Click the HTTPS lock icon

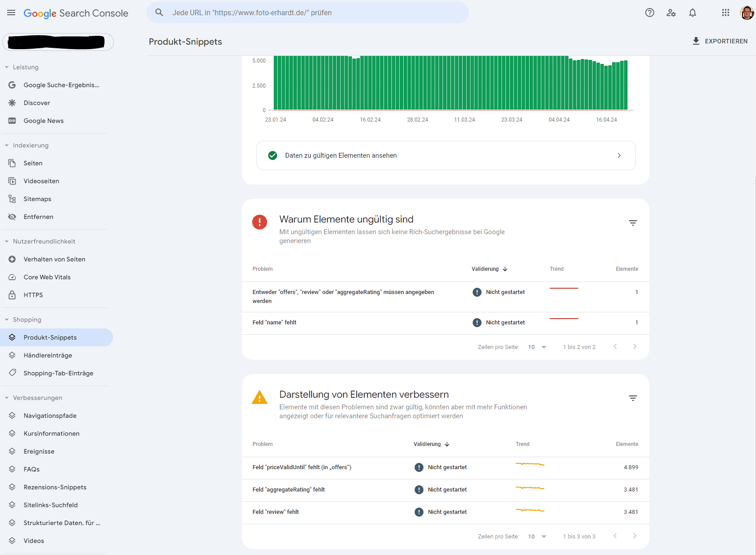(x=12, y=295)
